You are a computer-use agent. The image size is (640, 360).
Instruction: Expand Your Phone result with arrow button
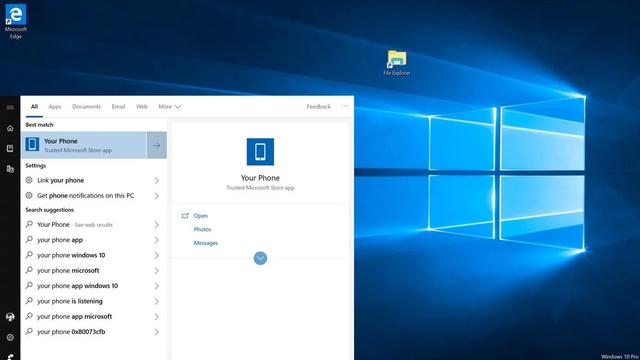(157, 145)
